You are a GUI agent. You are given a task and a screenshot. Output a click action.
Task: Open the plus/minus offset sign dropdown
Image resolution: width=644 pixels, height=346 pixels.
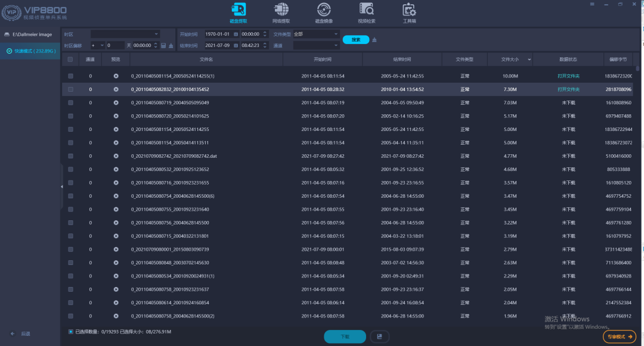[x=97, y=45]
